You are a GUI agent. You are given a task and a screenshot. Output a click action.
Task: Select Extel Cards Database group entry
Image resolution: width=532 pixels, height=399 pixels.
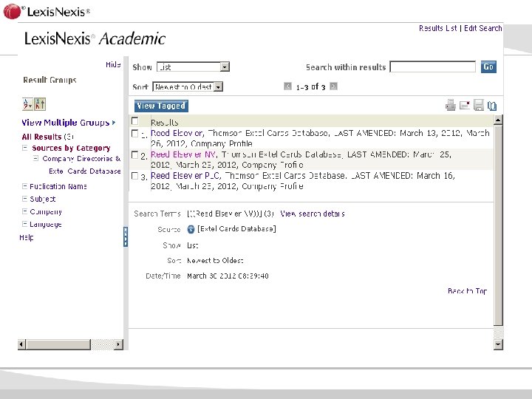(84, 171)
